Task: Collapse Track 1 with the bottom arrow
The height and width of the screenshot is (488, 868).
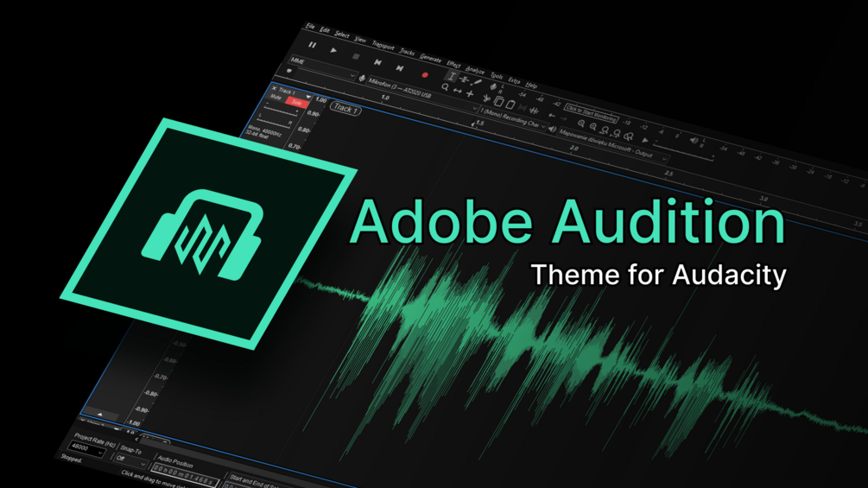Action: (x=100, y=414)
